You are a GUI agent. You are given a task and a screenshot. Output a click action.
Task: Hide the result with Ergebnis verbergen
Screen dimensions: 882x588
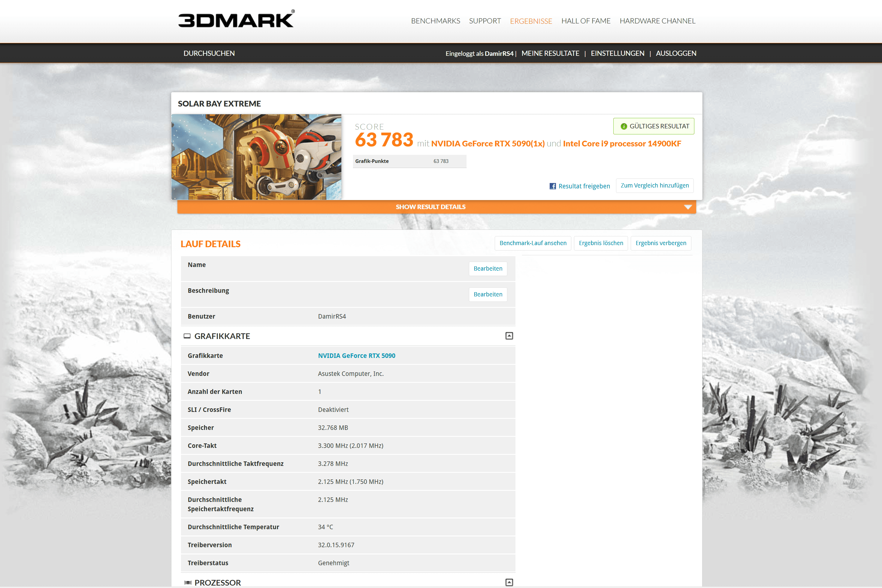pyautogui.click(x=661, y=243)
